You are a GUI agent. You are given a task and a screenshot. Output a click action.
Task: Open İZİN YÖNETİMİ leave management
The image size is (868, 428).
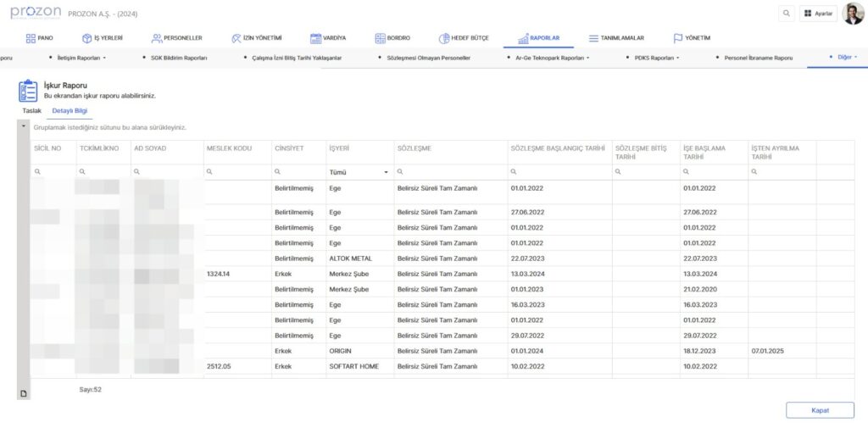coord(256,38)
